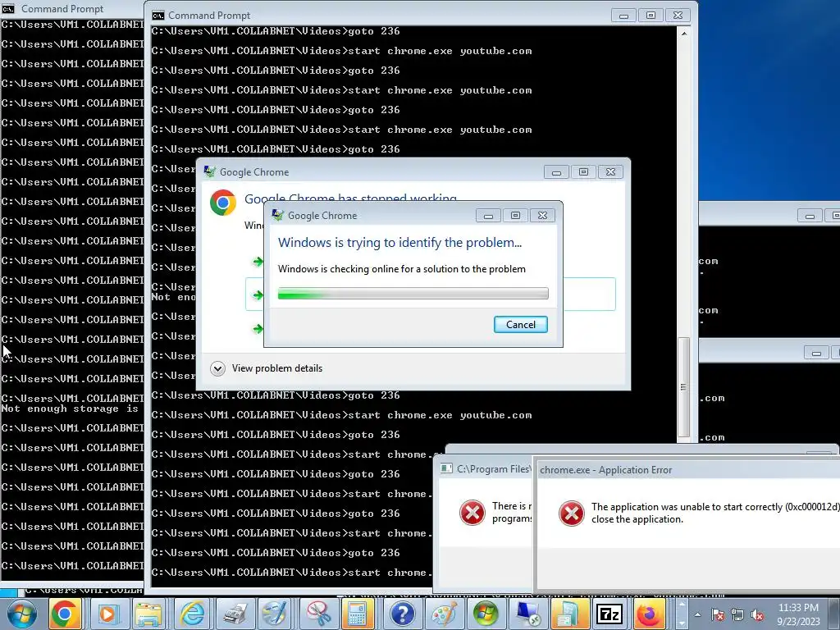
Task: Launch Firefox from the taskbar
Action: click(650, 614)
